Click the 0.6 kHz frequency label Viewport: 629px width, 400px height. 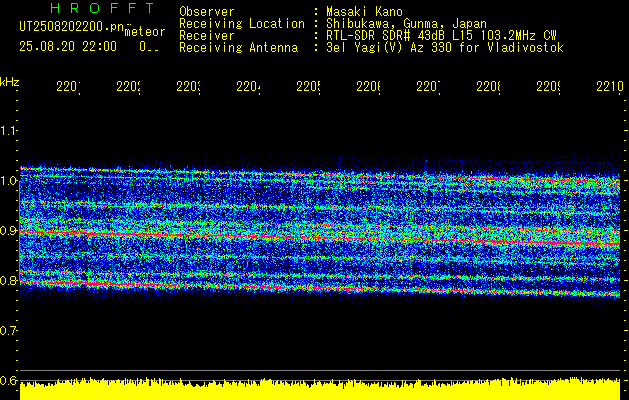[8, 380]
